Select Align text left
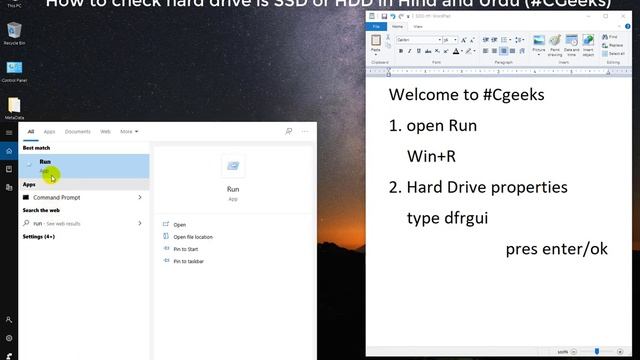The height and width of the screenshot is (360, 640). [x=486, y=51]
